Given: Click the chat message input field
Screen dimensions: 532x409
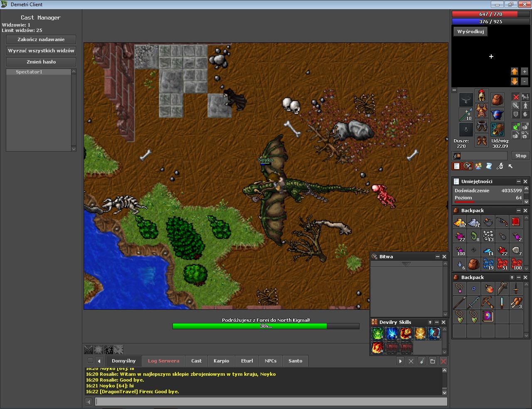Looking at the screenshot, I should [x=271, y=402].
